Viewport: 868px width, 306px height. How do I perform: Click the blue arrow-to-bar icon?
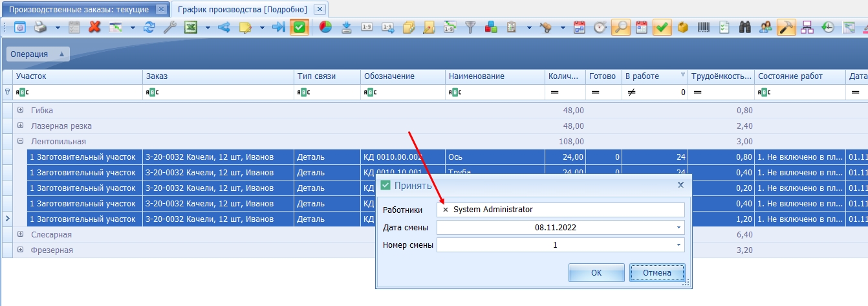pyautogui.click(x=279, y=28)
